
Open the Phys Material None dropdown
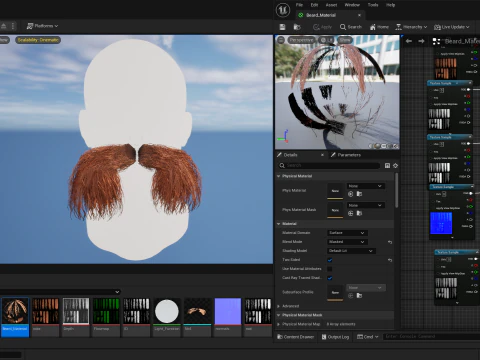pyautogui.click(x=366, y=186)
